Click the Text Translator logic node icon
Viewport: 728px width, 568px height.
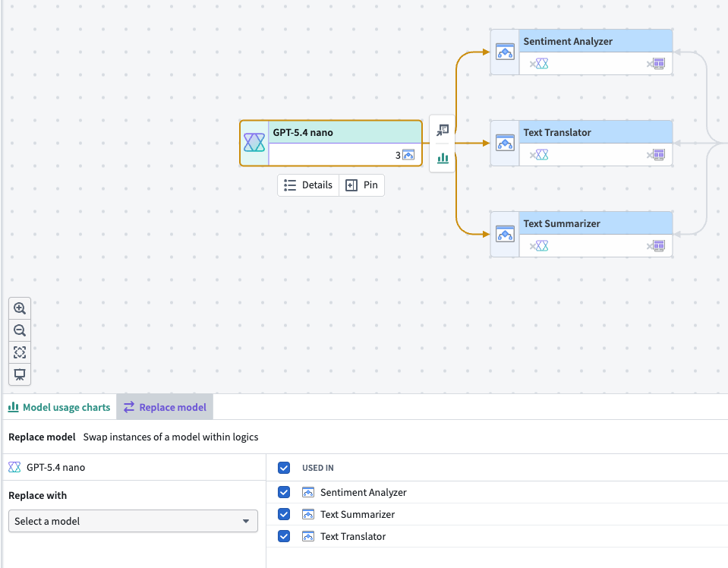tap(505, 143)
